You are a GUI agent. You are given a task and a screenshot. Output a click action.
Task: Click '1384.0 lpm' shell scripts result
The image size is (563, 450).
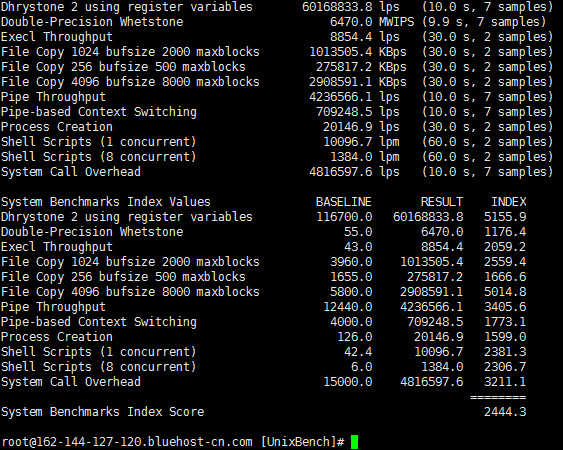365,157
